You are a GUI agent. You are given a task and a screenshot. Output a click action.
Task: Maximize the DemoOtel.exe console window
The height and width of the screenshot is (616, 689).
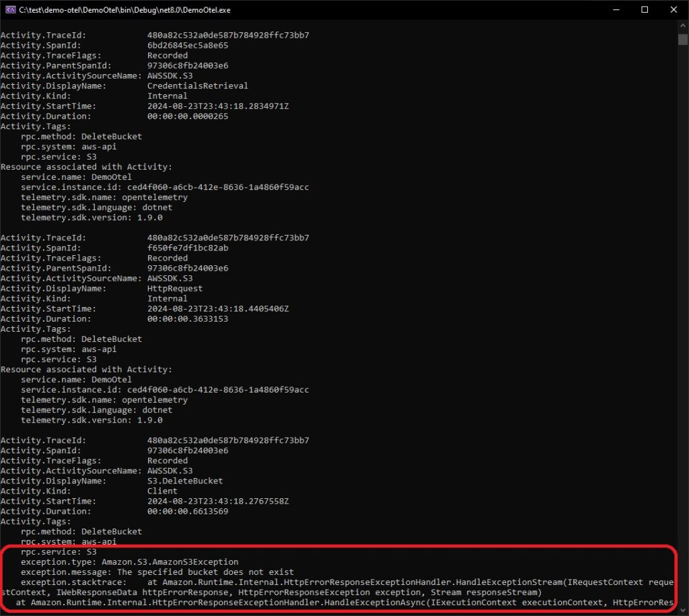click(645, 9)
